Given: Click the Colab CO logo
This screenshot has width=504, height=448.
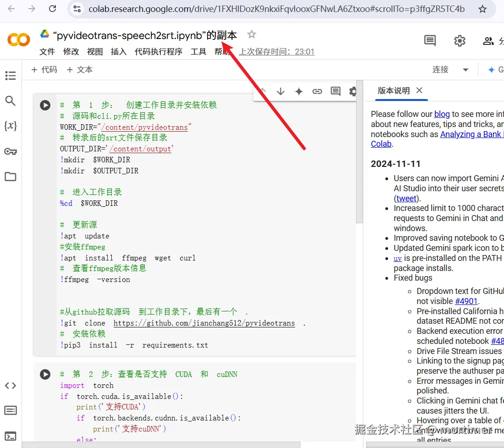Looking at the screenshot, I should (x=19, y=40).
